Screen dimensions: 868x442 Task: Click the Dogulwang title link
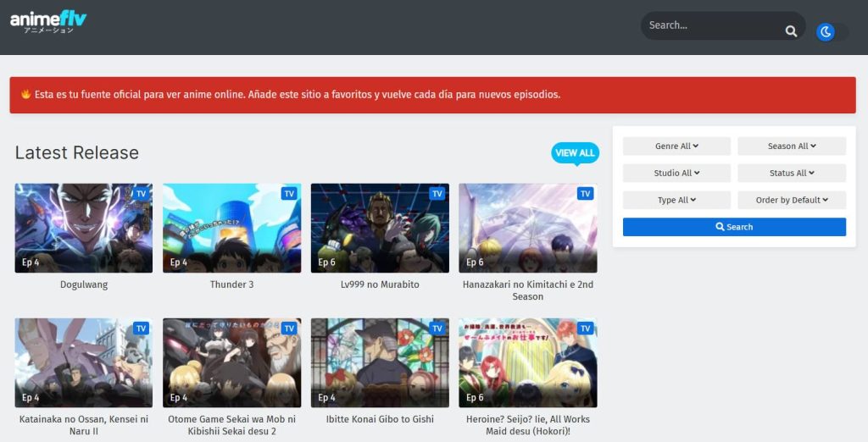point(84,285)
